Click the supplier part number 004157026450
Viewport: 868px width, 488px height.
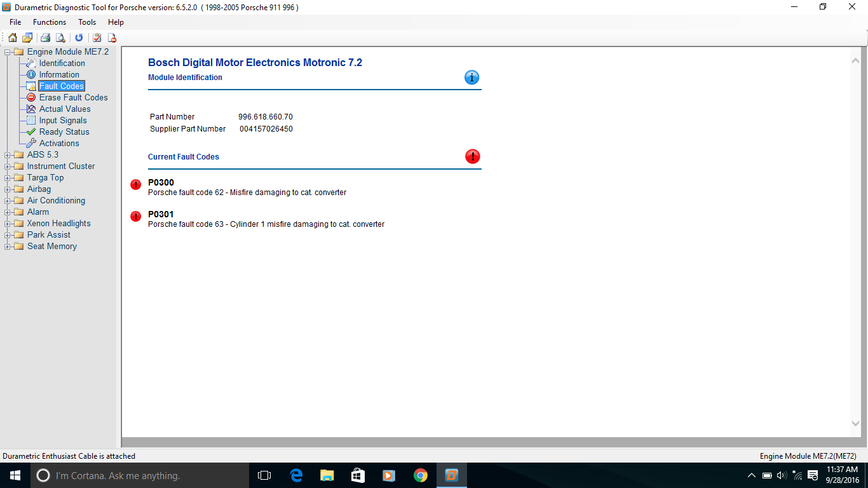click(x=266, y=129)
